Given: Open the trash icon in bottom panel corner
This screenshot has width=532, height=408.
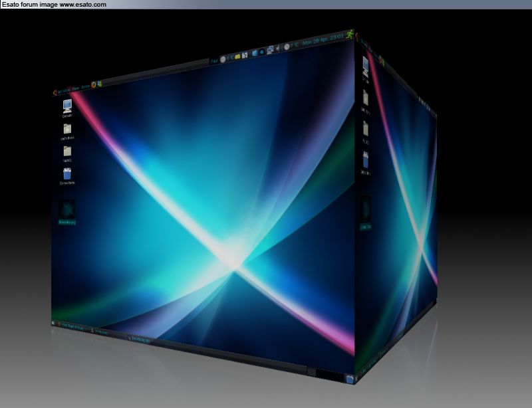Looking at the screenshot, I should tap(350, 379).
